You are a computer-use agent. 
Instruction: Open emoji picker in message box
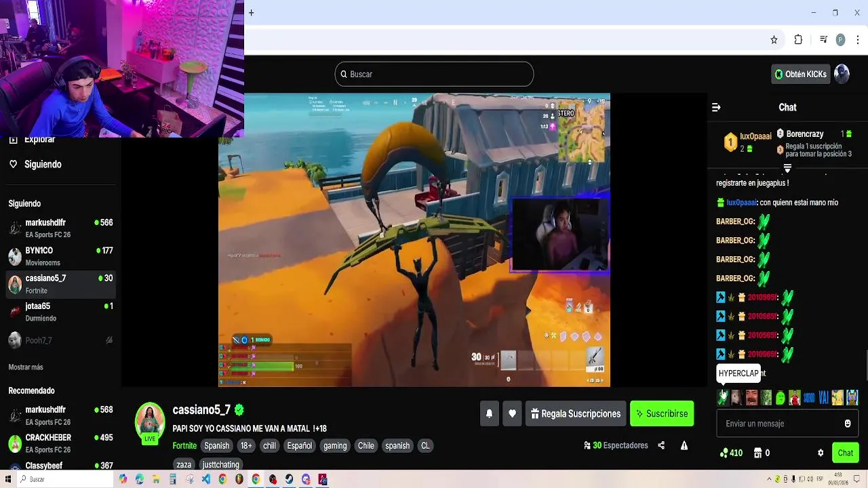click(x=847, y=424)
